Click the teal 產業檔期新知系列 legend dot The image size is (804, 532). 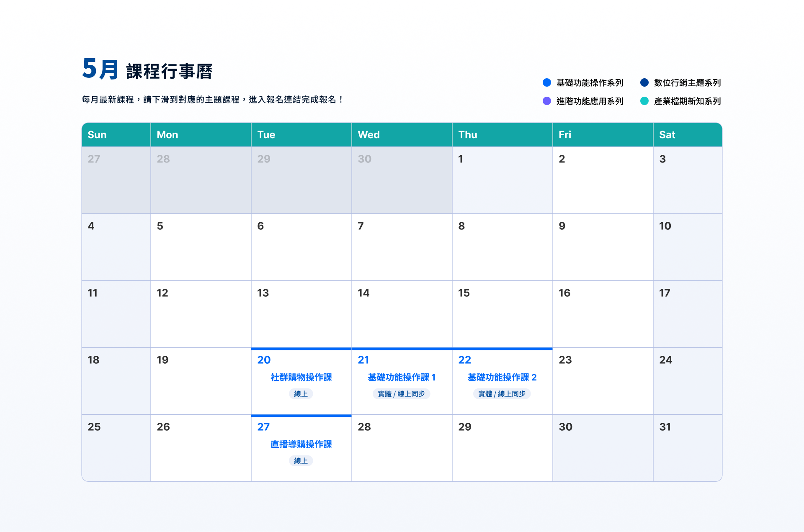click(x=644, y=101)
